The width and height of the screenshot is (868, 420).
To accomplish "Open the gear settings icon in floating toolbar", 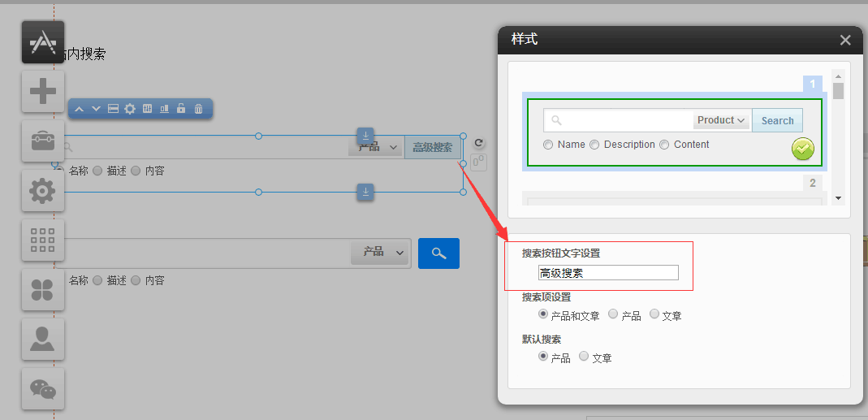I will [x=130, y=109].
